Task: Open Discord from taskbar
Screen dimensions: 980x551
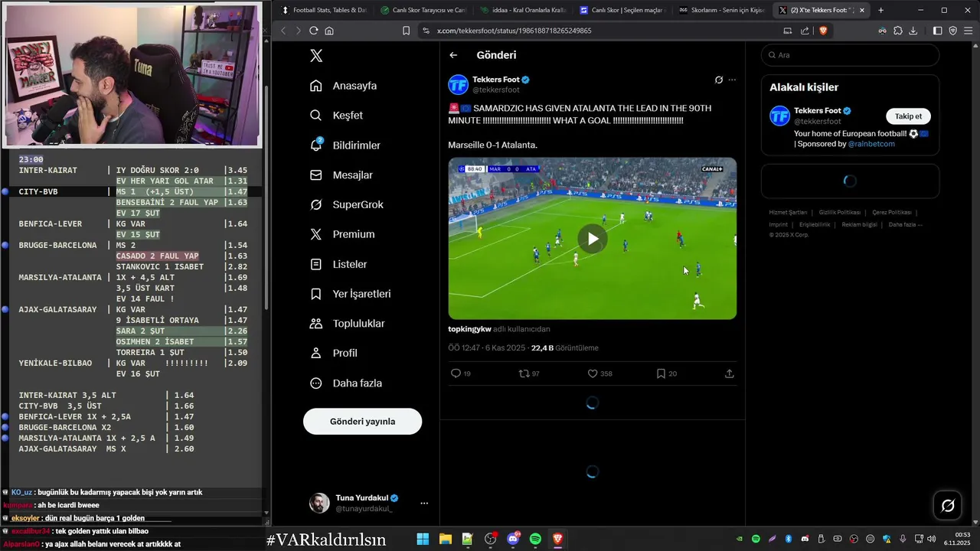Action: coord(513,540)
